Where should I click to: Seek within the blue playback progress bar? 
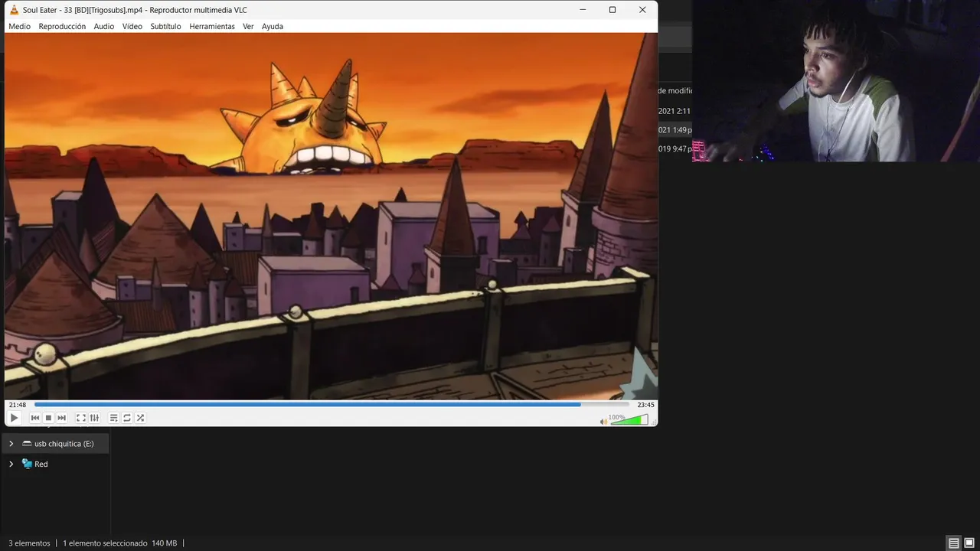pyautogui.click(x=332, y=404)
